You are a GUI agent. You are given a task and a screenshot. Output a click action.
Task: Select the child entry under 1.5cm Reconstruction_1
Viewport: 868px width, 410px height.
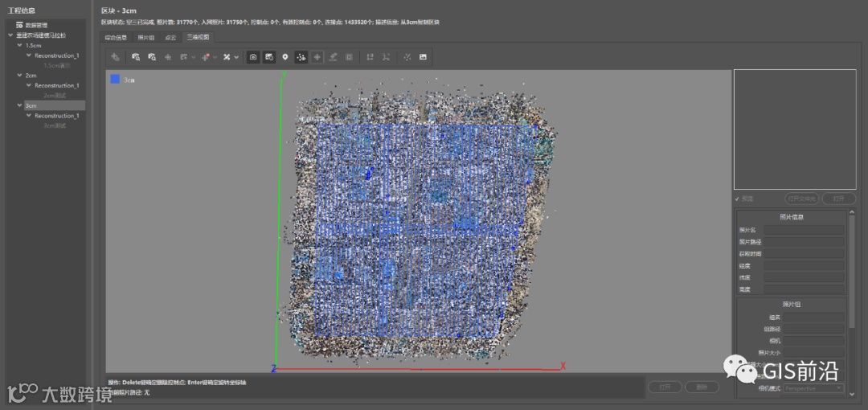(x=57, y=65)
